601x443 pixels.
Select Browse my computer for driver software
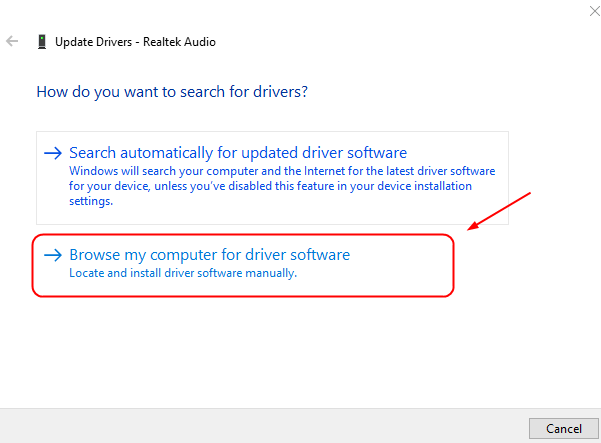tap(209, 255)
